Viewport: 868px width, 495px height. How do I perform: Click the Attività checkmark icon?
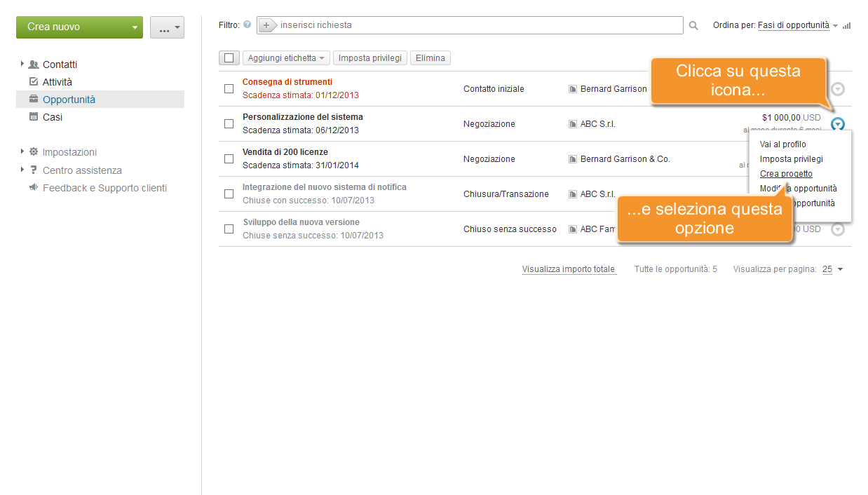34,82
